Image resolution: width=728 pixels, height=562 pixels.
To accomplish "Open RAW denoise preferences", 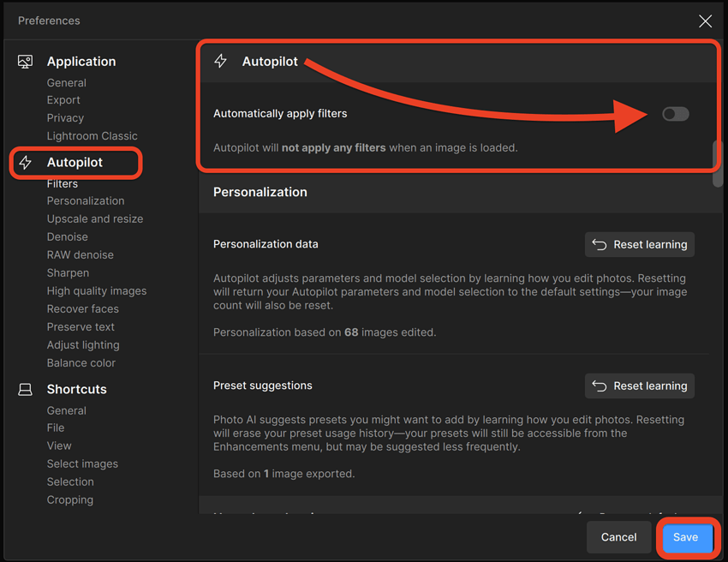I will click(x=80, y=255).
